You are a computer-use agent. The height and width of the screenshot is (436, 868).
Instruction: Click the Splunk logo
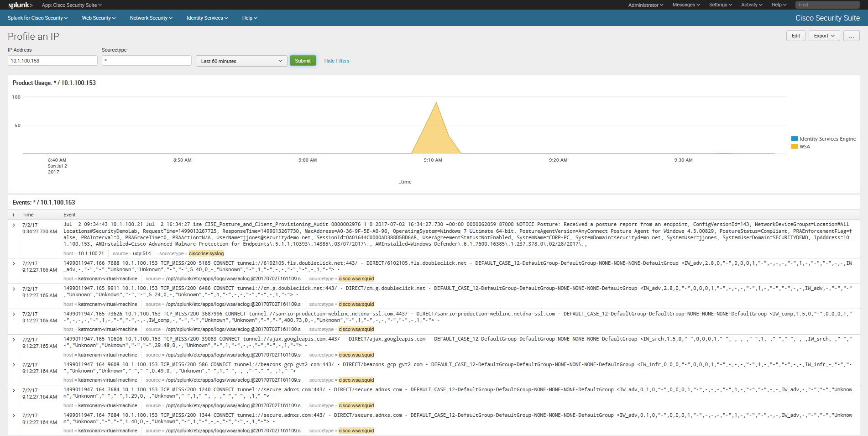(x=20, y=5)
